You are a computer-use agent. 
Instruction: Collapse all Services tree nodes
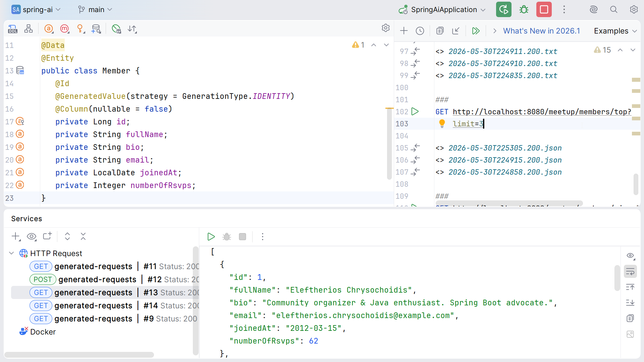[83, 236]
